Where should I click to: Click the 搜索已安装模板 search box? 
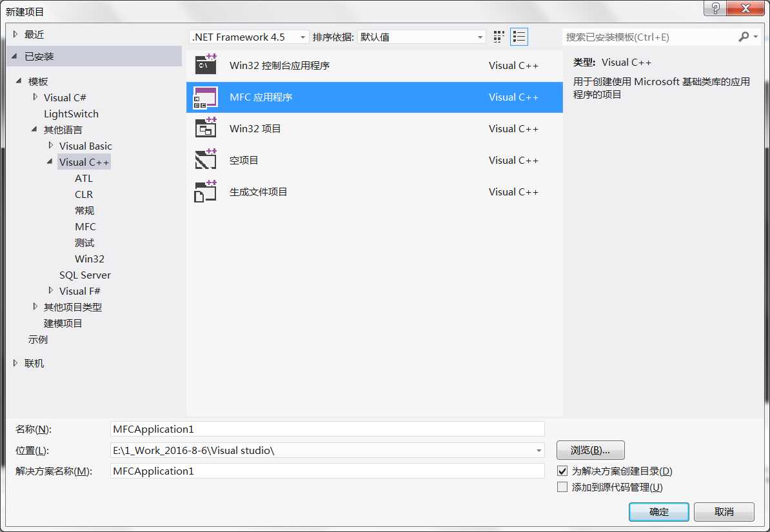649,37
